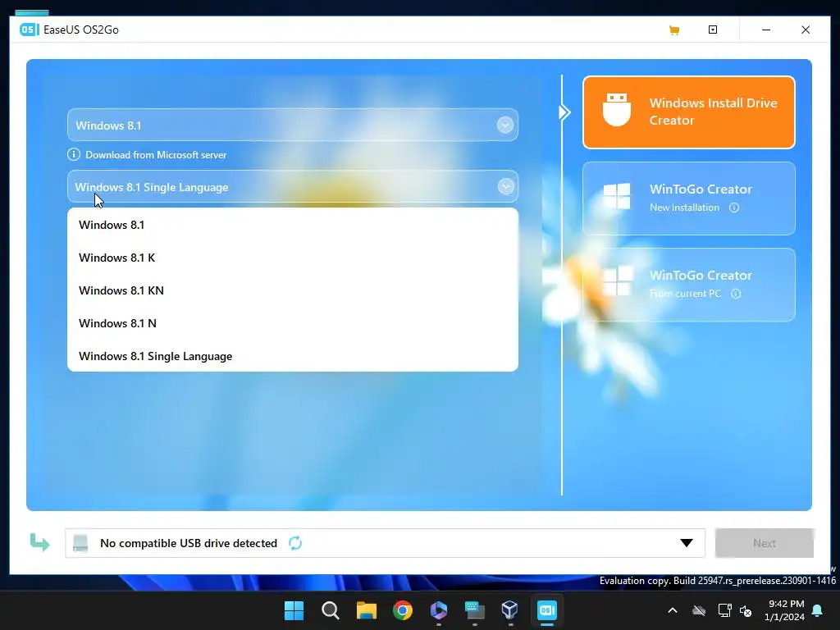
Task: Open network status tray icon
Action: coord(724,610)
